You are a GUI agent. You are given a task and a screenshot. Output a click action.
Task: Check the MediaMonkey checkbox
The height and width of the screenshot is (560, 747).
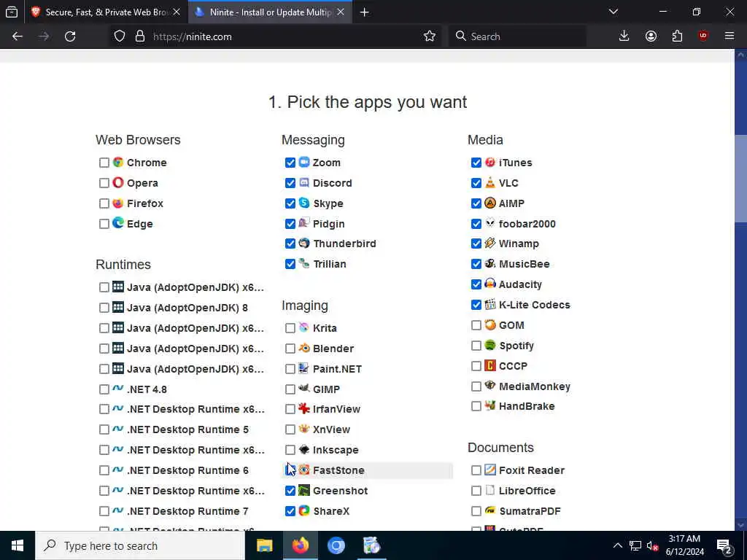[x=476, y=386]
